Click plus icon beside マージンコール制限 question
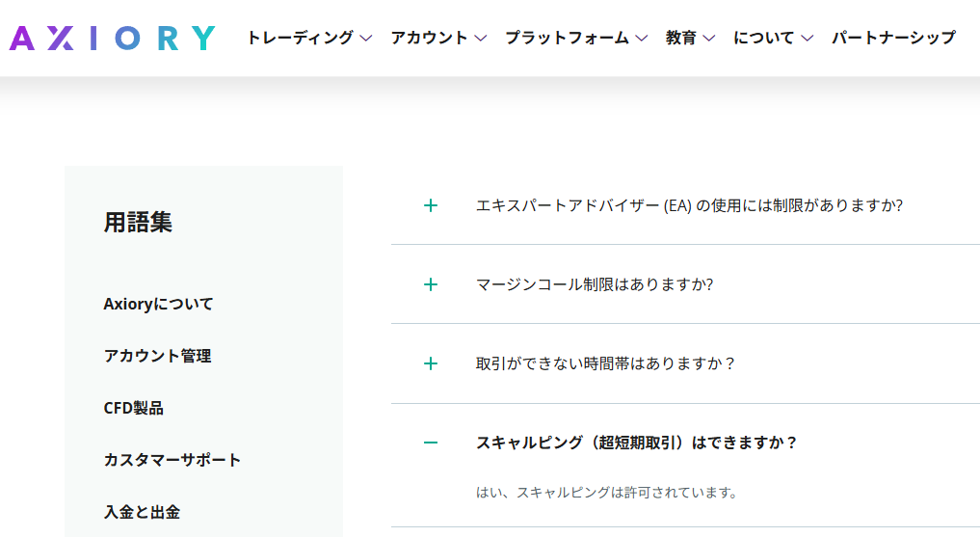 [x=431, y=284]
